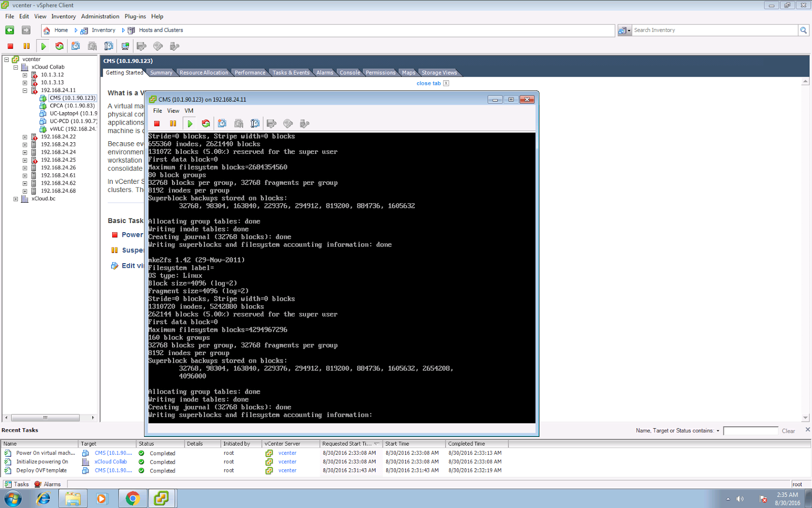Screen dimensions: 812x508
Task: Open the Requested Start Time sort dropdown
Action: (x=376, y=443)
